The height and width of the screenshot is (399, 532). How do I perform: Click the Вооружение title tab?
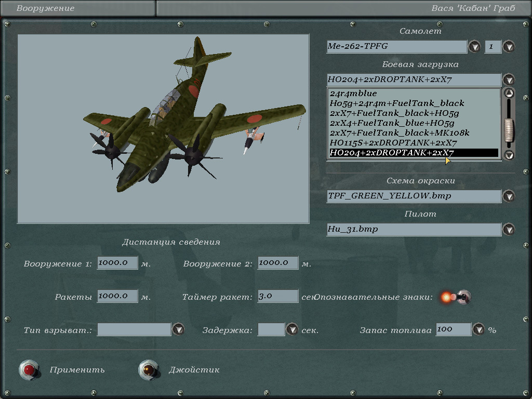[78, 8]
